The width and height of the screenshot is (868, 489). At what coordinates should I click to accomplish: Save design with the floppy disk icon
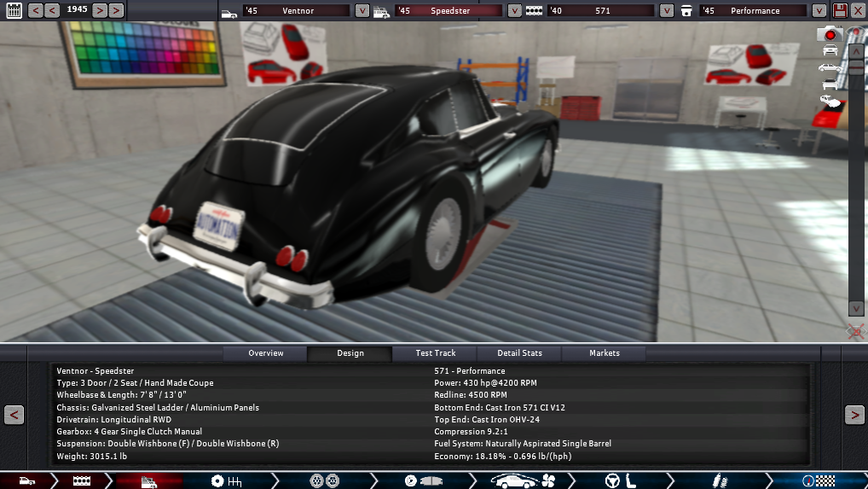tap(840, 10)
